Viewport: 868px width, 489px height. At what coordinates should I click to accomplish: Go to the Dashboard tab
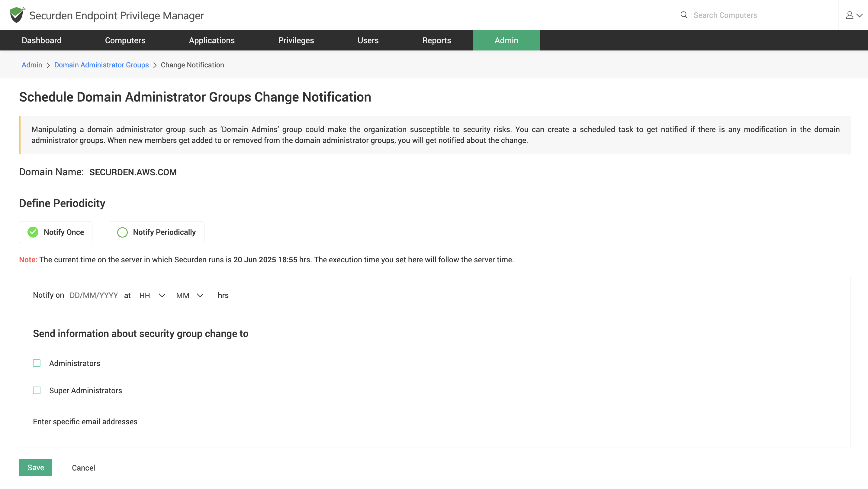(42, 40)
